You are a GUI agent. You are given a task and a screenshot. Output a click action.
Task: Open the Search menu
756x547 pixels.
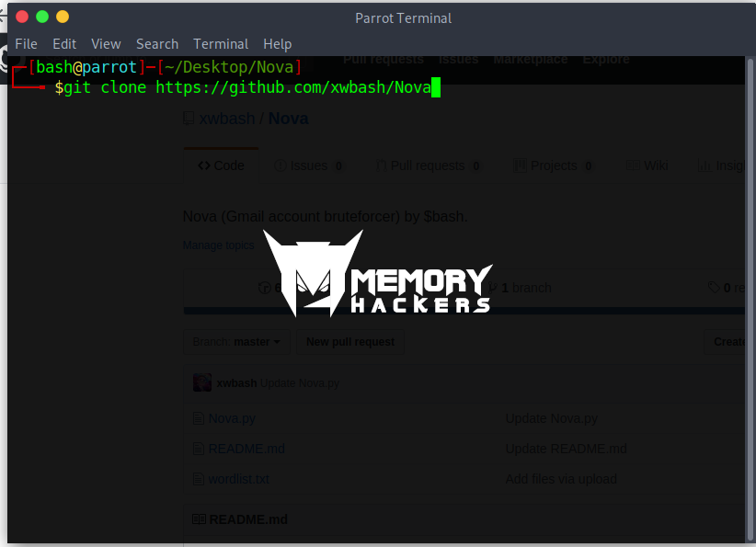(157, 44)
